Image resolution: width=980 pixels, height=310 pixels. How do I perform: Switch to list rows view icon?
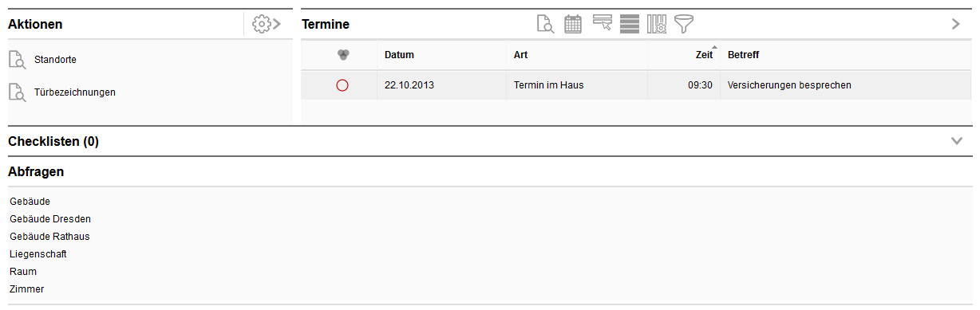point(630,24)
